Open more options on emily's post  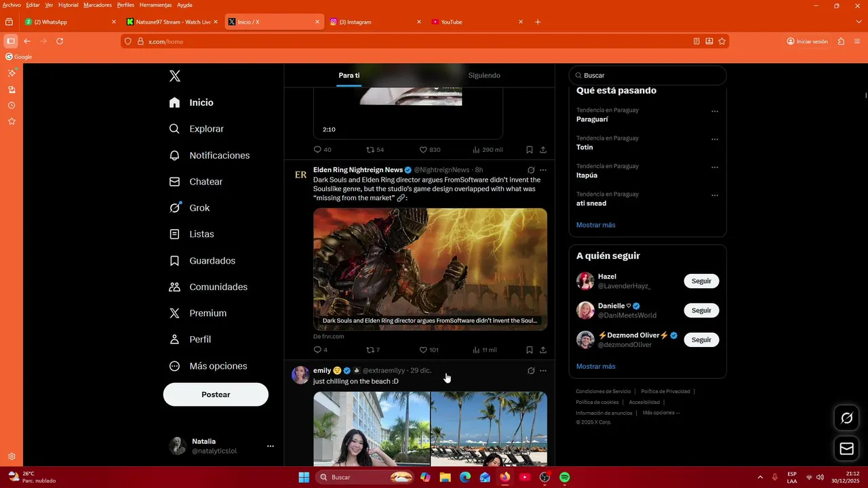[x=543, y=371]
